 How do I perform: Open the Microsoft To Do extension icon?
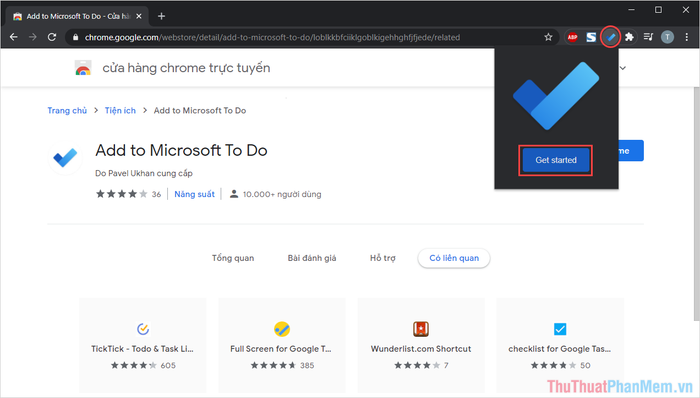[611, 37]
